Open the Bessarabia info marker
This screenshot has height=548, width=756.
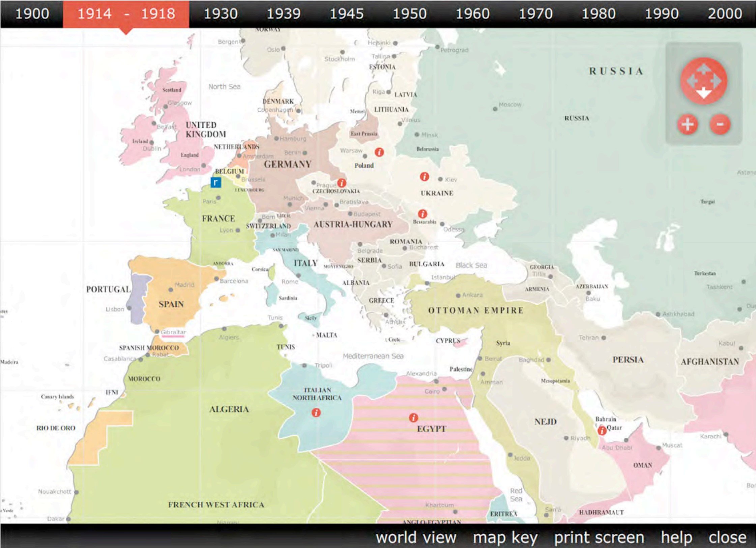(x=423, y=214)
